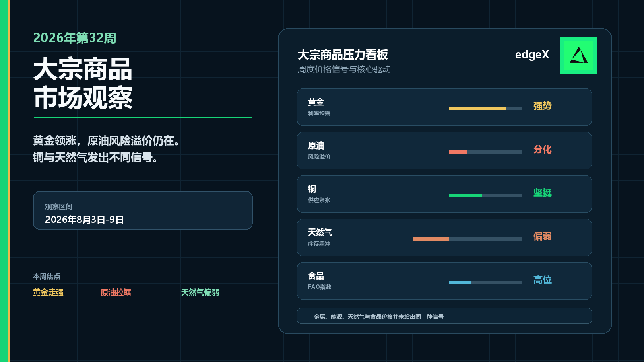Click the green edgeX triangle logo icon
This screenshot has height=362, width=644.
[x=579, y=56]
